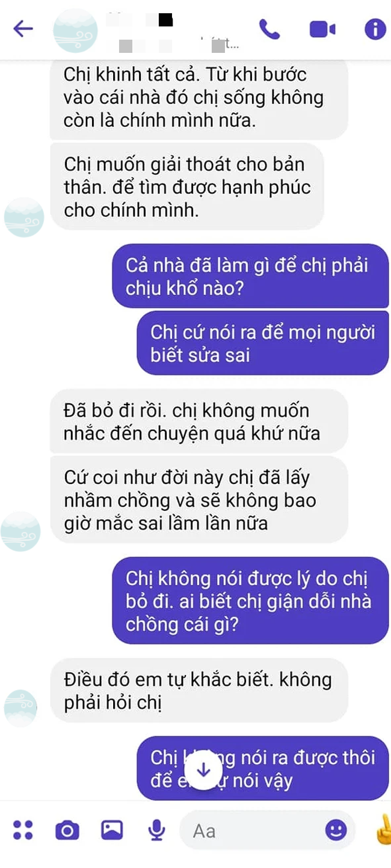Select message "Đã bỏ đi rồi"
391x868 pixels.
[x=199, y=421]
